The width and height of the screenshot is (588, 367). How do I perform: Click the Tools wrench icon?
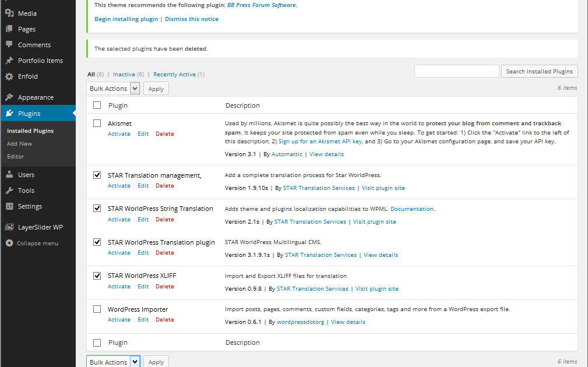pos(9,190)
